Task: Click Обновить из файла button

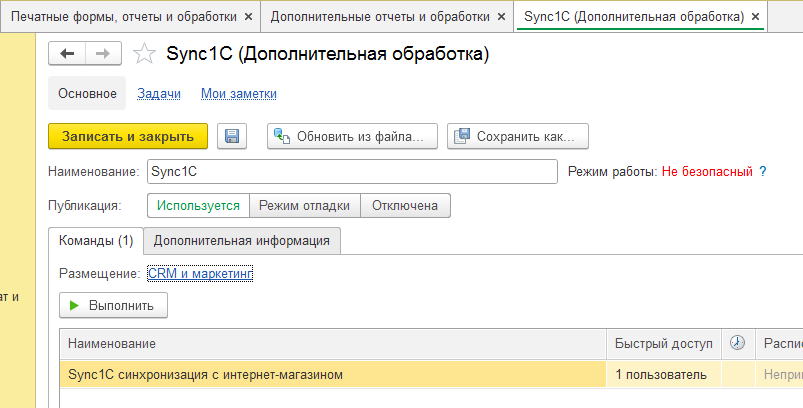Action: tap(351, 136)
